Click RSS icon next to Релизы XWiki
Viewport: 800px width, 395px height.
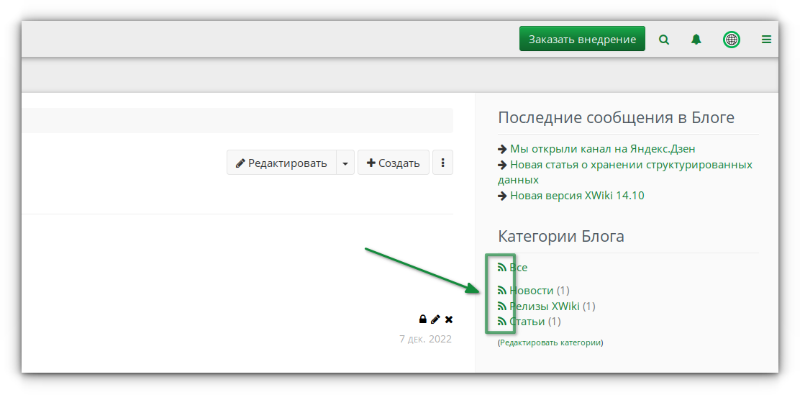point(502,306)
